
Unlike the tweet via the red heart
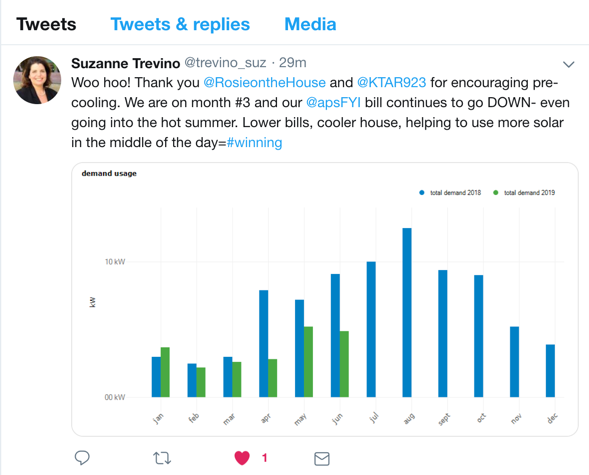tap(242, 458)
